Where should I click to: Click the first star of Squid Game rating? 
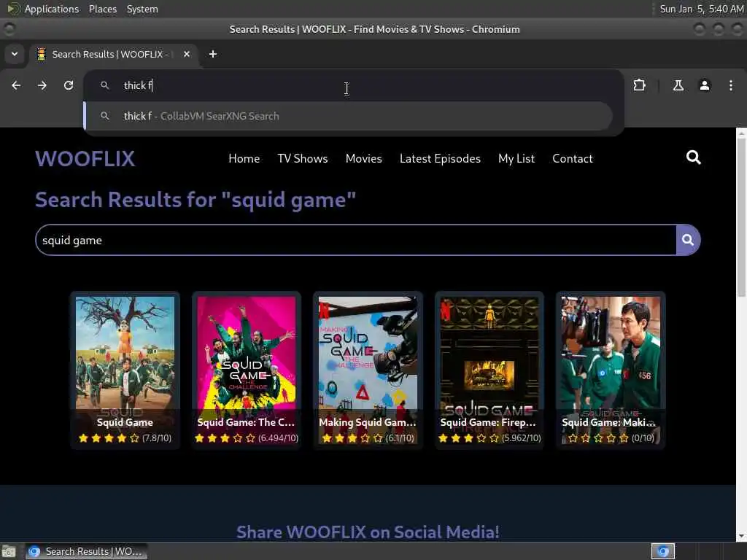coord(83,438)
